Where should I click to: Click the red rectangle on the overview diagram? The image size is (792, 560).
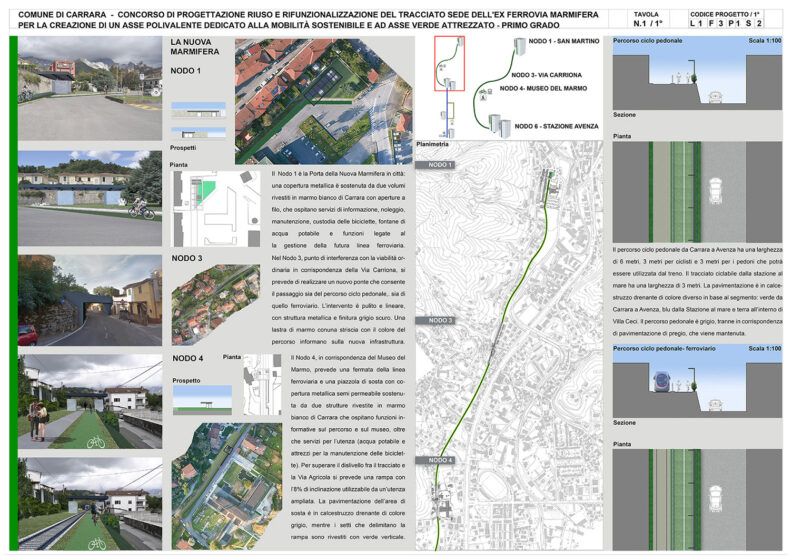(449, 64)
